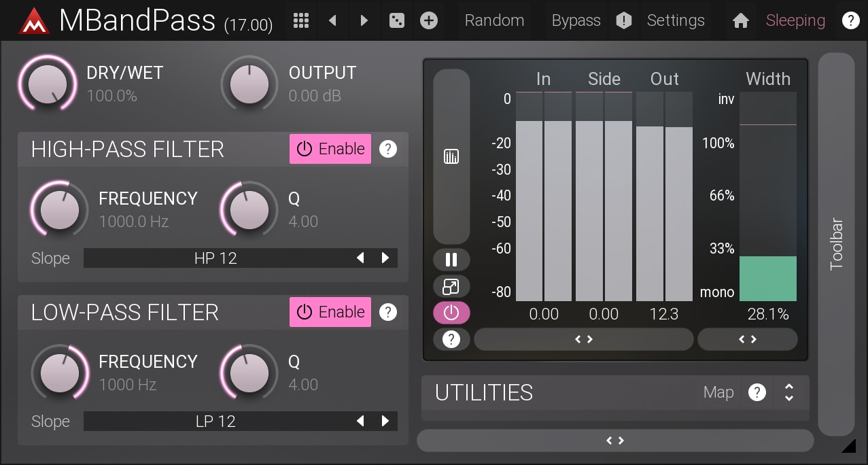Open the presets grid icon
Viewport: 868px width, 465px height.
301,20
